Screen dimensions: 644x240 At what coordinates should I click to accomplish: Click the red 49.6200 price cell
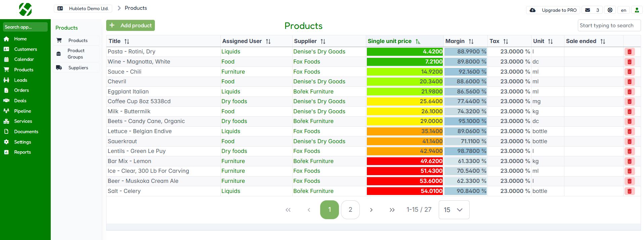point(404,161)
